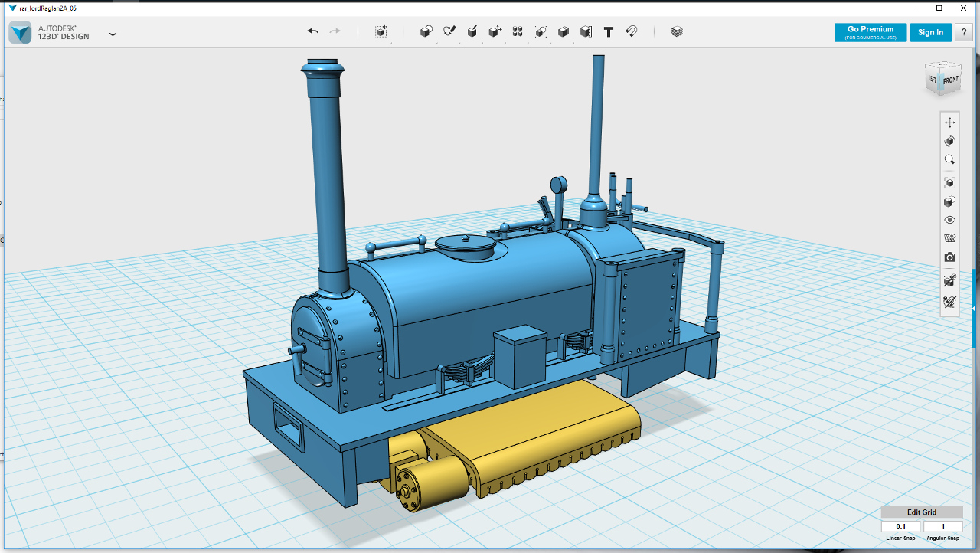
Task: Click the Linear Snap value field
Action: pos(900,527)
